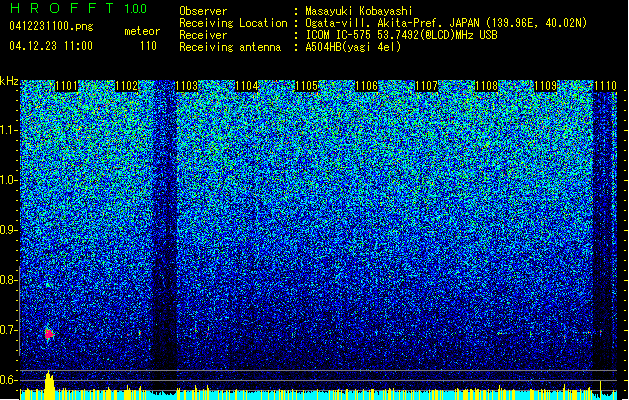Click the 0.9 kHz axis label
Viewport: 629px width, 400px height.
click(x=8, y=230)
